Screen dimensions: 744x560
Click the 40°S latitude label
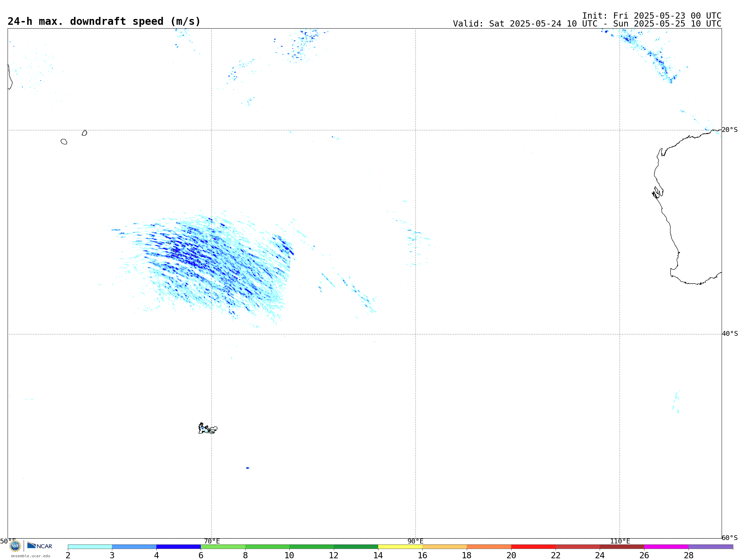[x=730, y=334]
